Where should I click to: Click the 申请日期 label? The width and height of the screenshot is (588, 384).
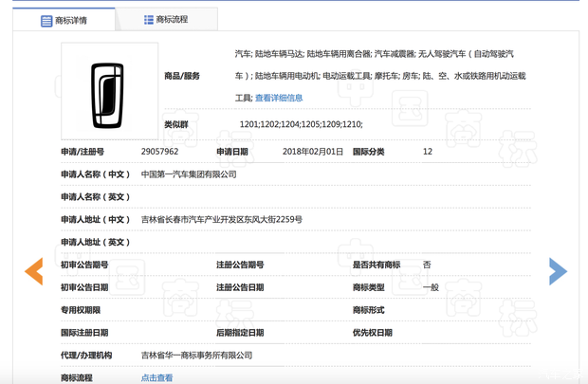click(232, 152)
